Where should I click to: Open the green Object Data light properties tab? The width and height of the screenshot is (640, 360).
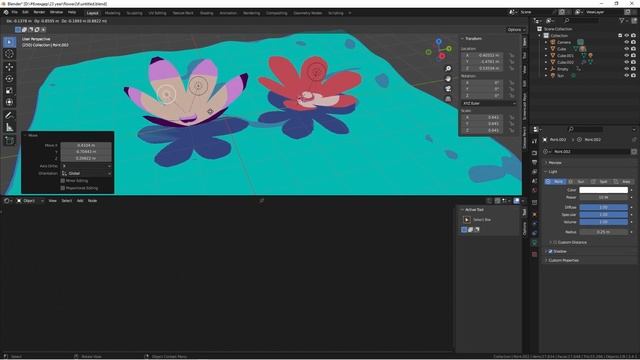click(534, 243)
